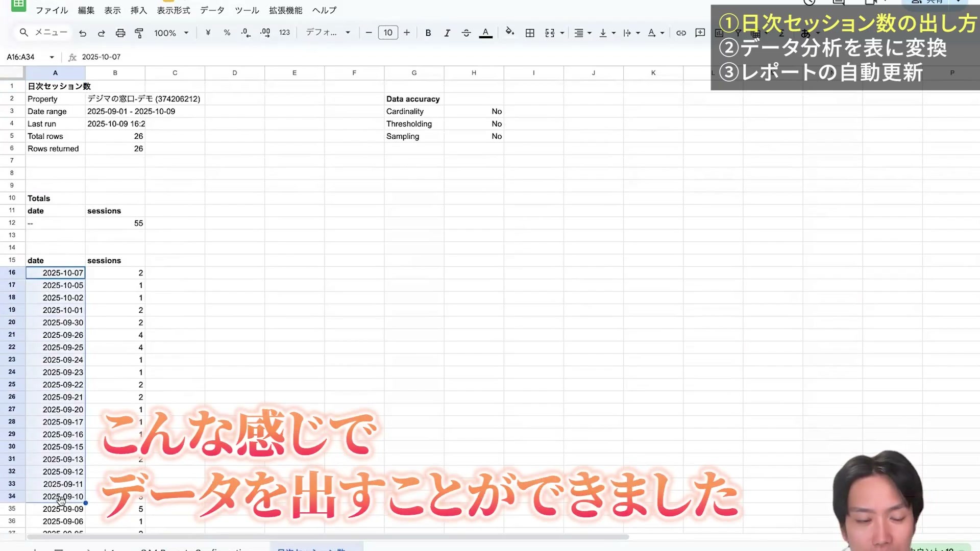Click the メニュー search box
The image size is (980, 551).
(43, 33)
